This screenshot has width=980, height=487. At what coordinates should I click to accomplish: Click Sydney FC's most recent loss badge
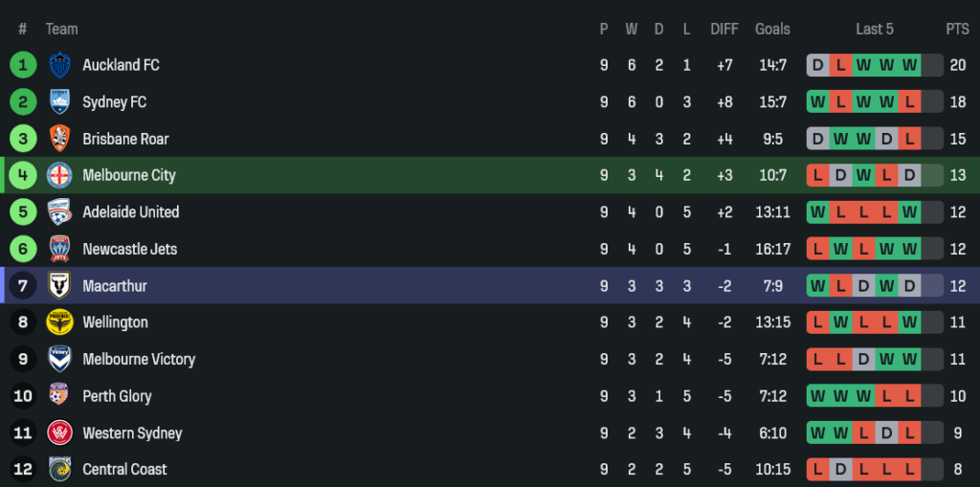[x=909, y=102]
